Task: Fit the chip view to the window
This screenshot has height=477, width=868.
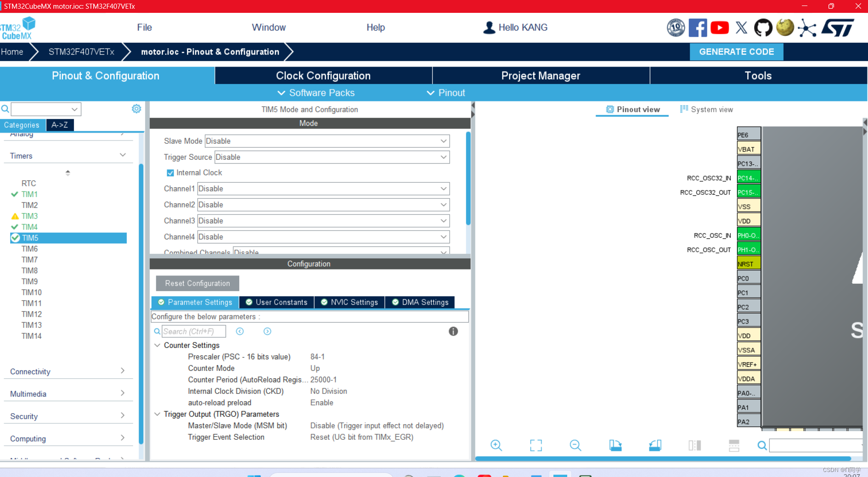Action: pyautogui.click(x=536, y=445)
